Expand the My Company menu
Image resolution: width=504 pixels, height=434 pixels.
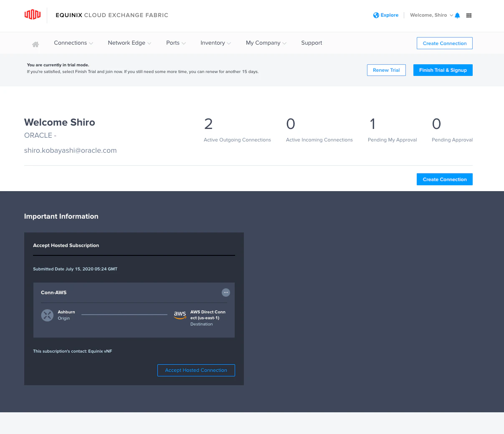(266, 43)
